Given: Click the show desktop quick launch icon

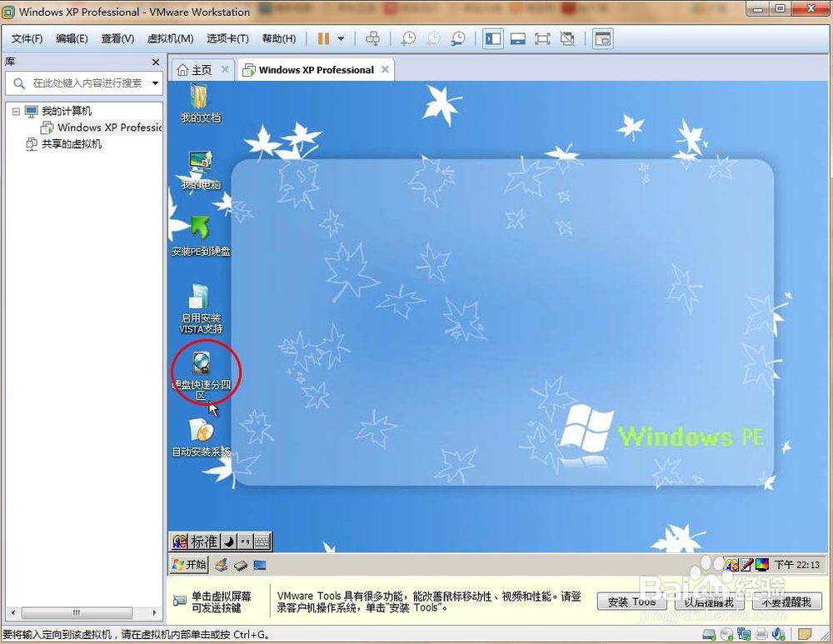Looking at the screenshot, I should point(260,566).
